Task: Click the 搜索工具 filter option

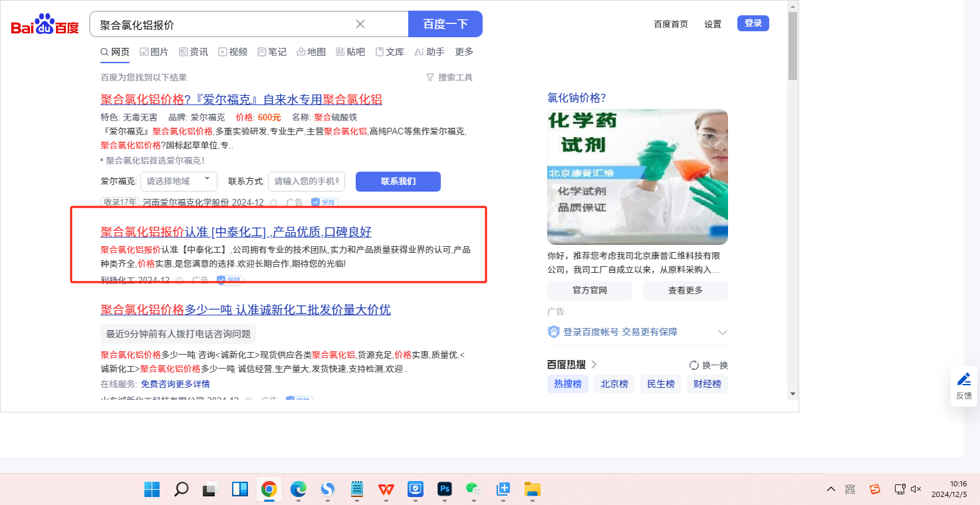Action: [449, 78]
